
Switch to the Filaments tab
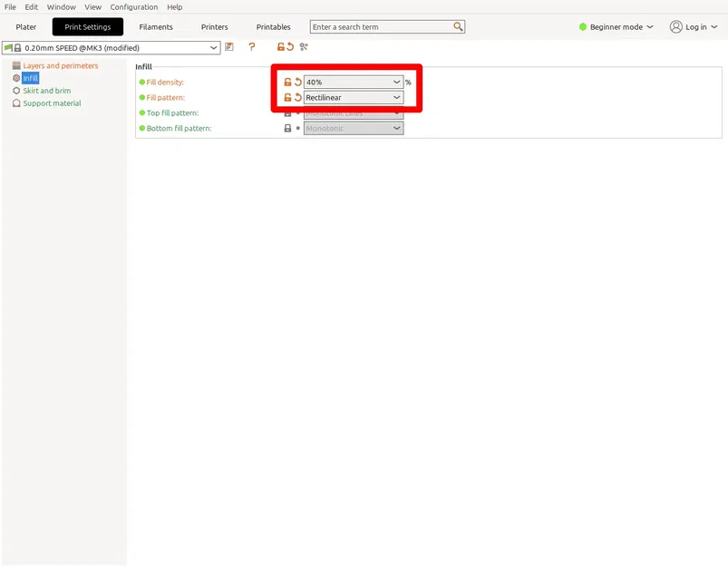(156, 27)
